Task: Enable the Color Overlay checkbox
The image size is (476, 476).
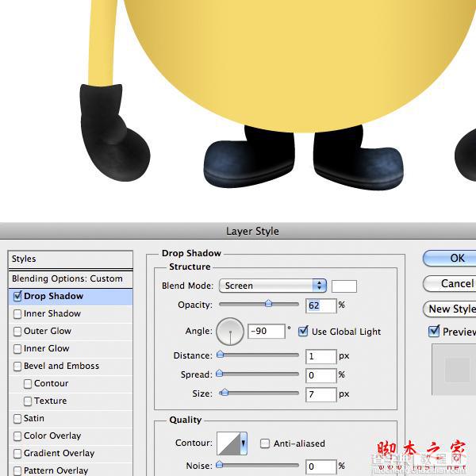Action: point(17,436)
